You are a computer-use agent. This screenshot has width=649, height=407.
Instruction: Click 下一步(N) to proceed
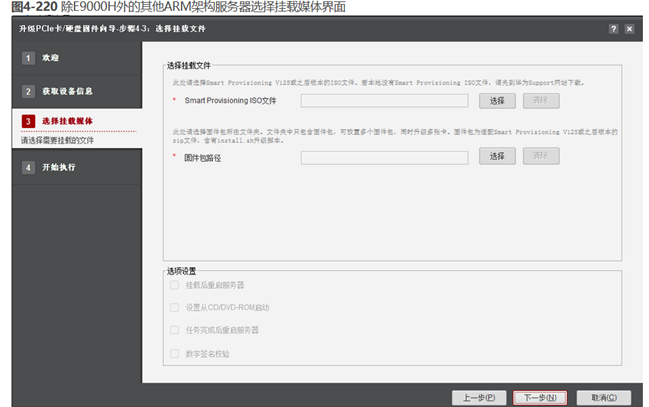point(540,397)
